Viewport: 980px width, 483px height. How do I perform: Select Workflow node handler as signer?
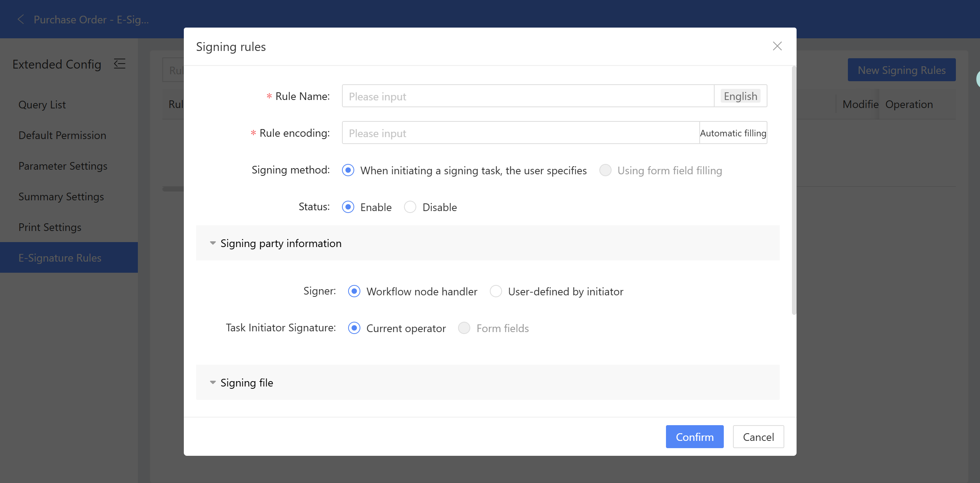click(354, 291)
